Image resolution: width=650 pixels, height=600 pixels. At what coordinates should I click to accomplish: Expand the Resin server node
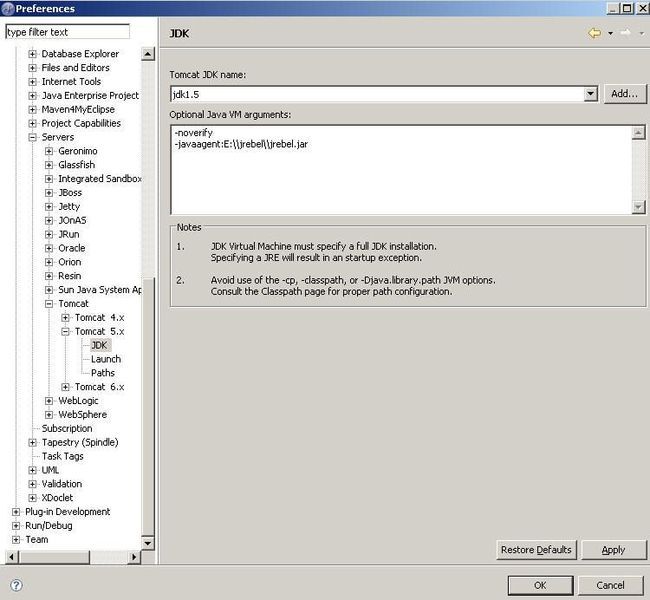tap(49, 276)
